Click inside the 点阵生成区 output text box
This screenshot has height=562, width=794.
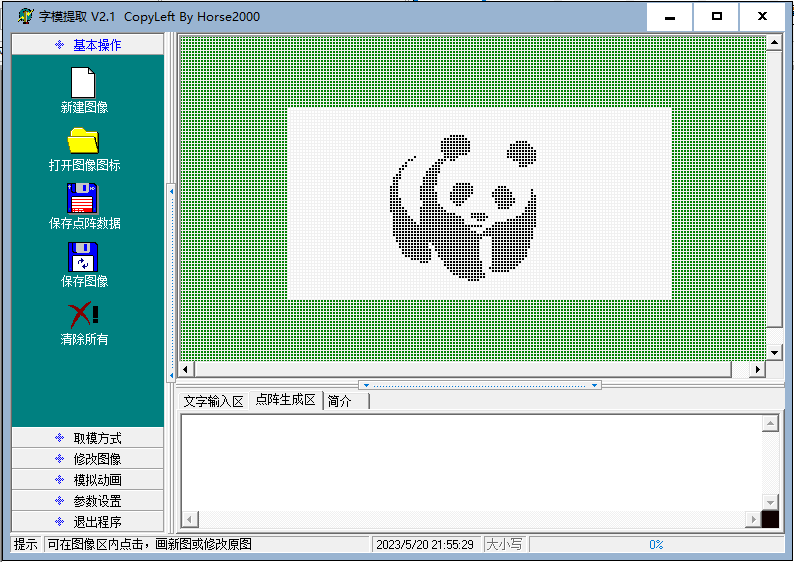(471, 463)
